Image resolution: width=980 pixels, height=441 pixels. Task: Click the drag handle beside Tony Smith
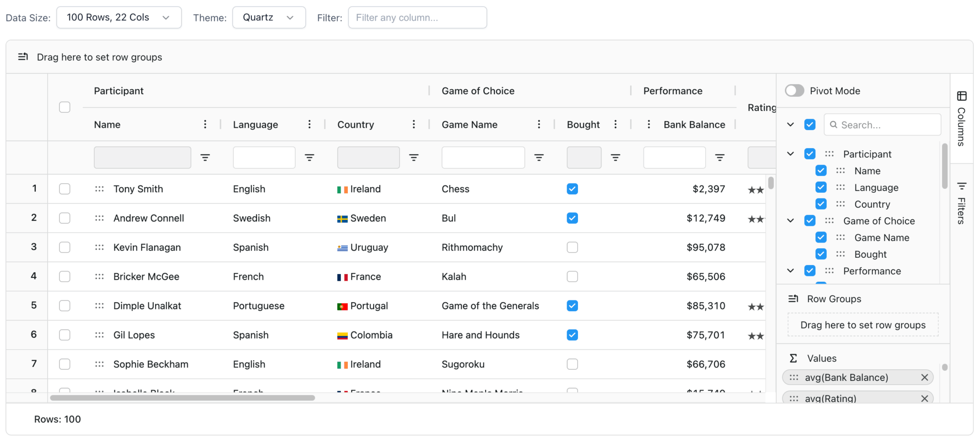[x=100, y=189]
